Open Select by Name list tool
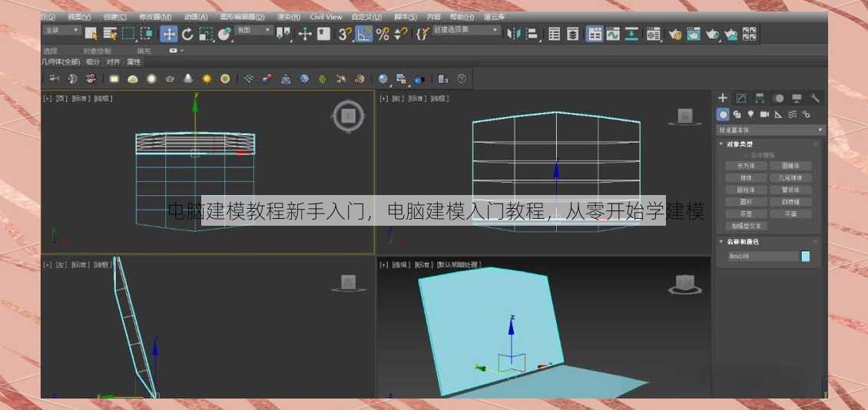868x410 pixels. coord(110,34)
